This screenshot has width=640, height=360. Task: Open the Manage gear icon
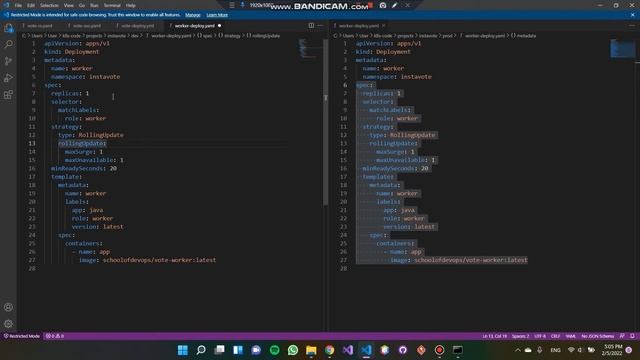[8, 324]
